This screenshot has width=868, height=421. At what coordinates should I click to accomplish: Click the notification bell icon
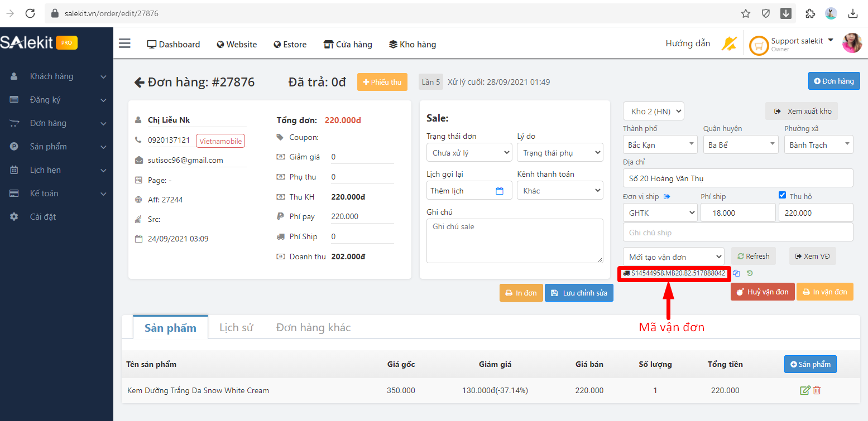pyautogui.click(x=729, y=43)
